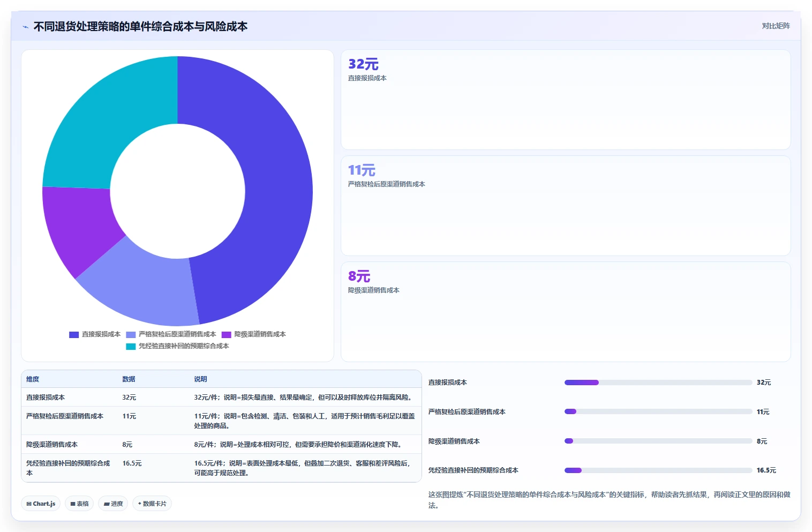Image resolution: width=812 pixels, height=532 pixels.
Task: Click the 进度 tag chip
Action: click(x=113, y=504)
